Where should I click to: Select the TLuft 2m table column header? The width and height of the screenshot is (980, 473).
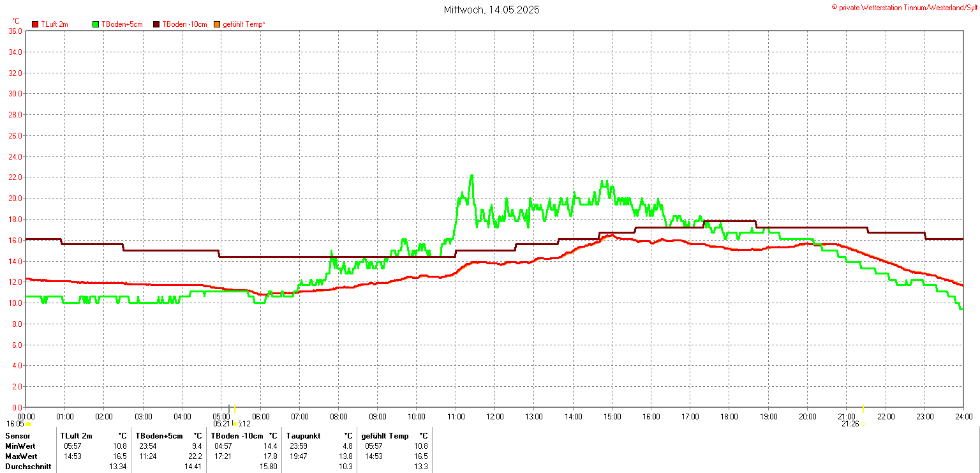(77, 436)
